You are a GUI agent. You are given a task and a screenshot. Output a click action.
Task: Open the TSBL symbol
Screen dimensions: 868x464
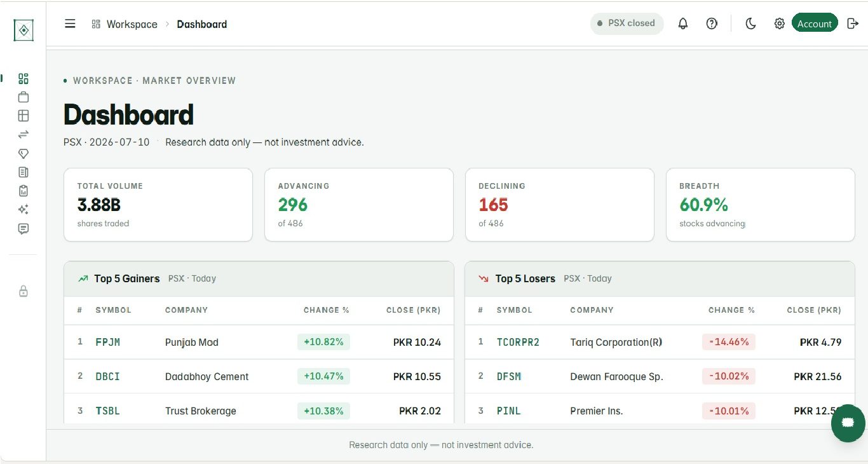tap(107, 411)
